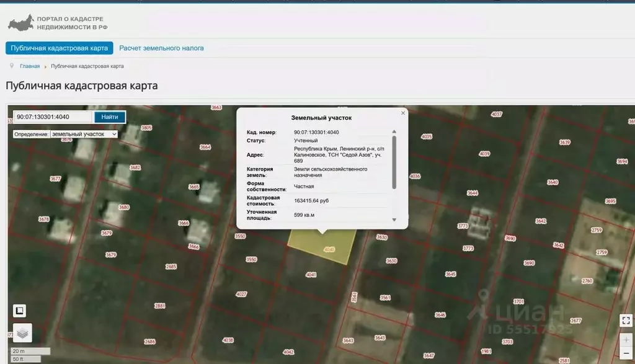Viewport: 635px width, 364px height.
Task: Open Расчет земельного налога tab
Action: (161, 48)
